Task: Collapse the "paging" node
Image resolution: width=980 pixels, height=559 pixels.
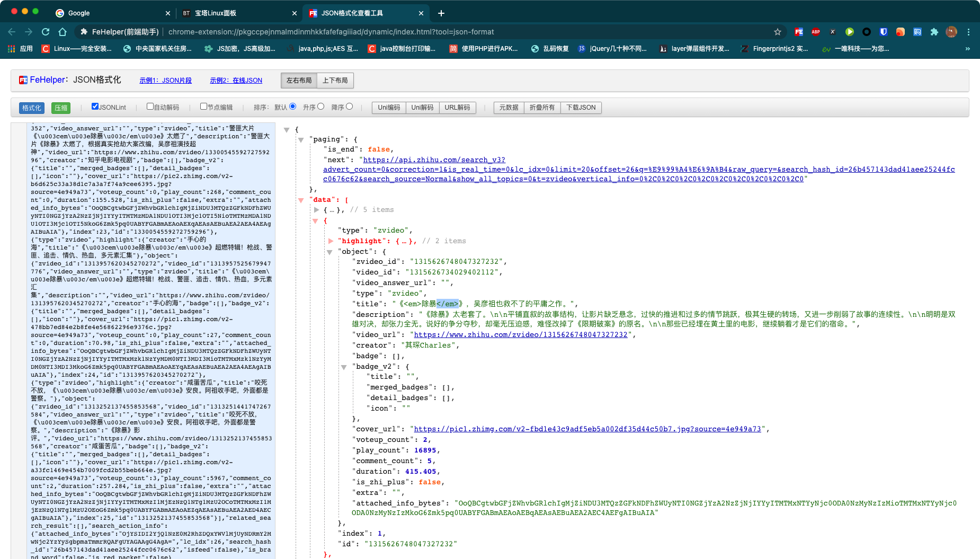Action: tap(301, 140)
